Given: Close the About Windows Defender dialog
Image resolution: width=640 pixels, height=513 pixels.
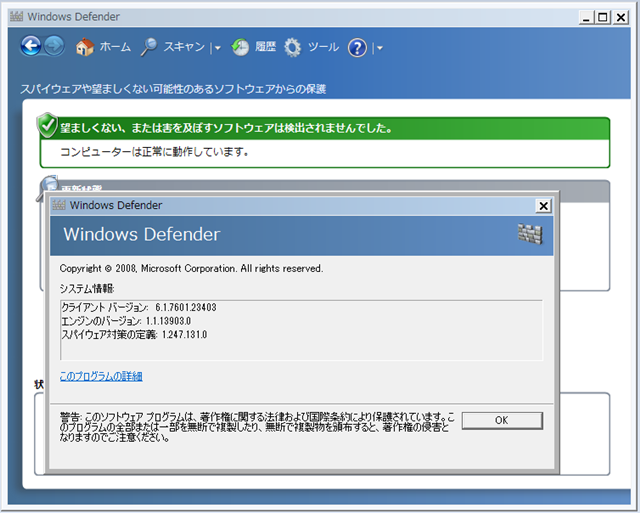Looking at the screenshot, I should tap(543, 206).
